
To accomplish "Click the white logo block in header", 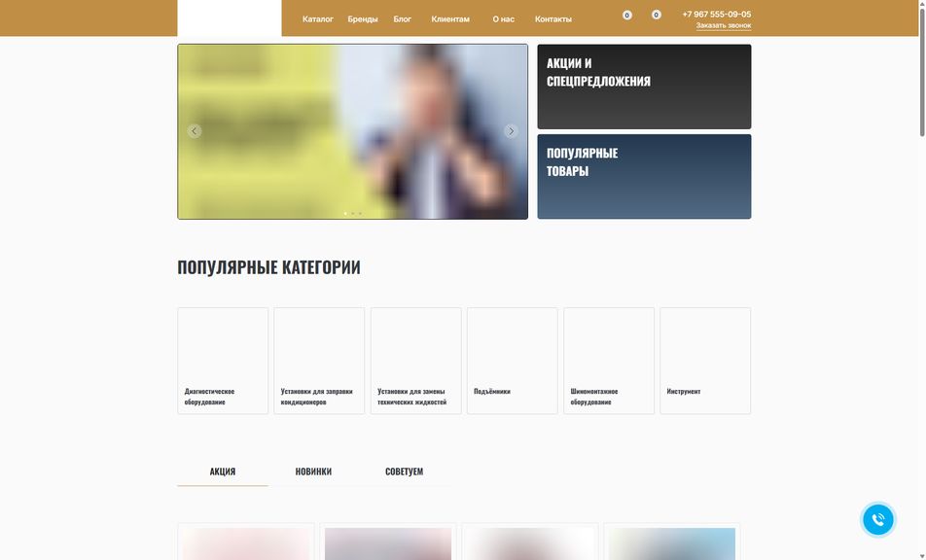I will click(x=230, y=18).
